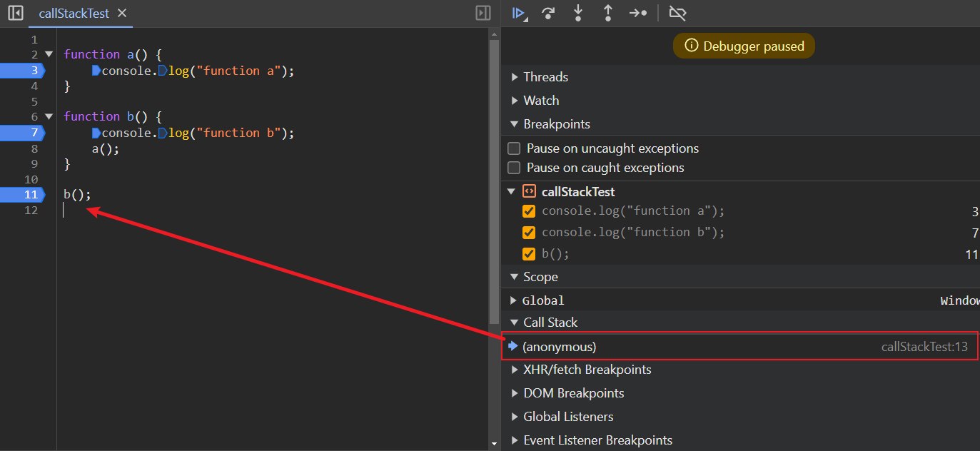Viewport: 980px width, 451px height.
Task: Click the Step over icon
Action: [x=548, y=13]
